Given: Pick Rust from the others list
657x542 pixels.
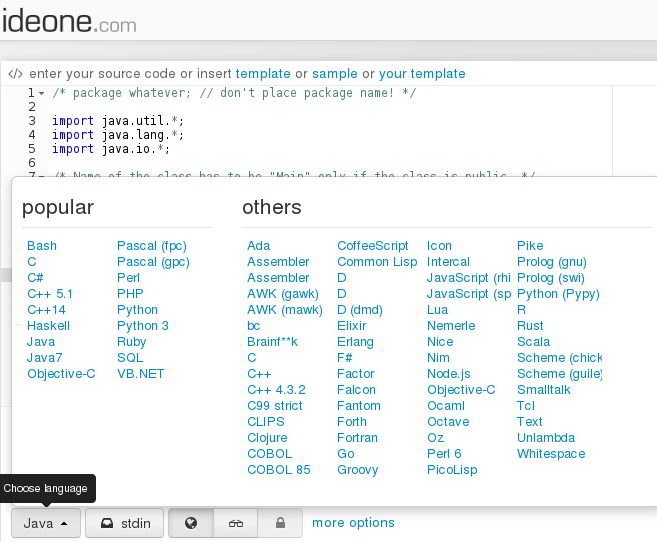Looking at the screenshot, I should (x=530, y=326).
